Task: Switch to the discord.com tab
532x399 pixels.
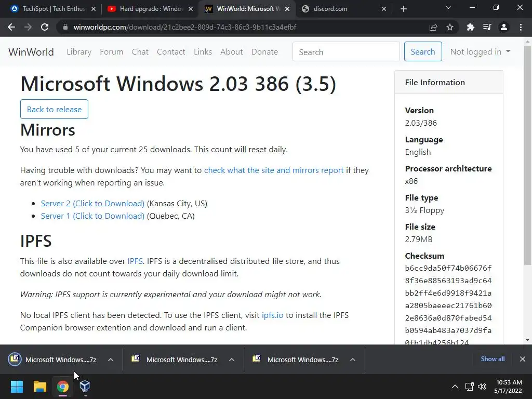Action: click(344, 9)
